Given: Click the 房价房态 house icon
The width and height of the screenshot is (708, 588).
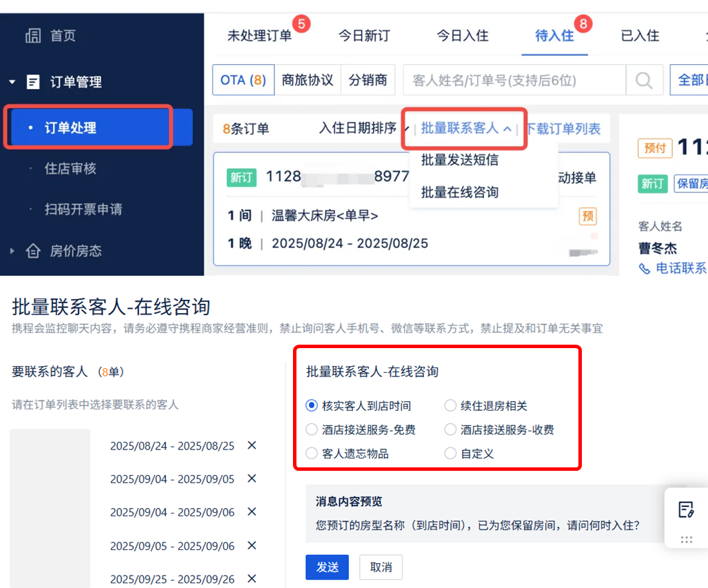Looking at the screenshot, I should click(33, 252).
